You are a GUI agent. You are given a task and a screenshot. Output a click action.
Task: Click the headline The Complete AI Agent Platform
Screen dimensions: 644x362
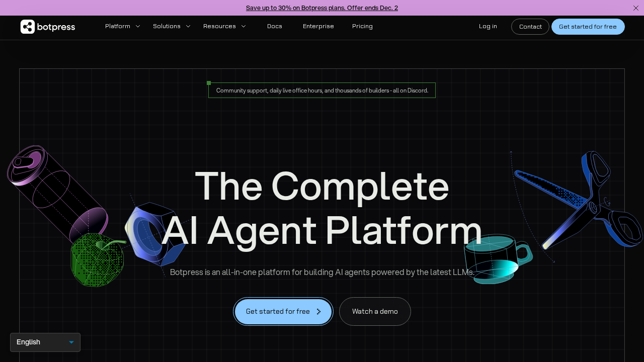[321, 209]
